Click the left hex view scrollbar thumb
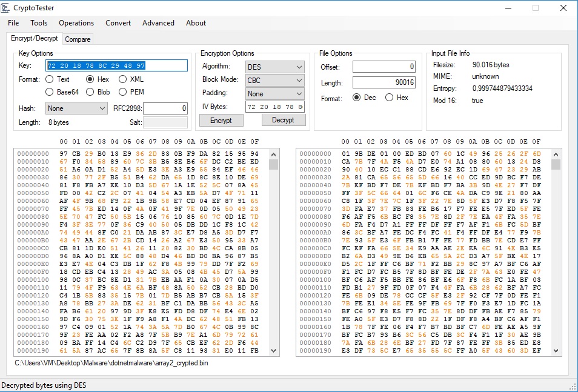Viewport: 578px width, 392px height. coord(273,164)
